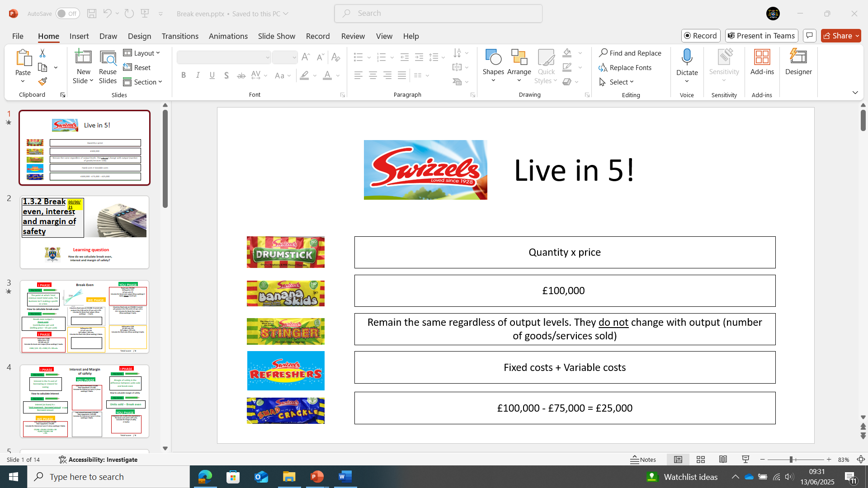Open Font dialog launcher
The width and height of the screenshot is (868, 488).
click(x=343, y=95)
